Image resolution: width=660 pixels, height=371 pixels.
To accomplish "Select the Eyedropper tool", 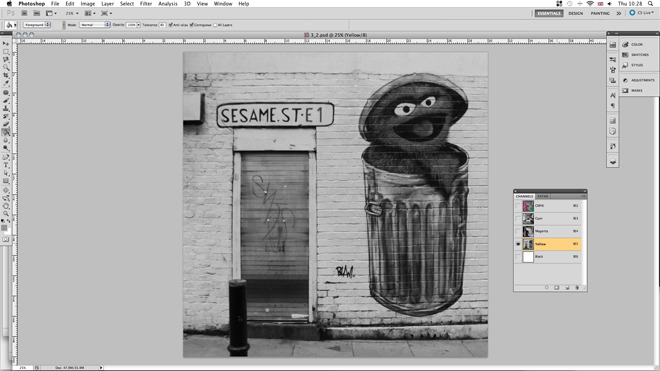I will pos(6,83).
